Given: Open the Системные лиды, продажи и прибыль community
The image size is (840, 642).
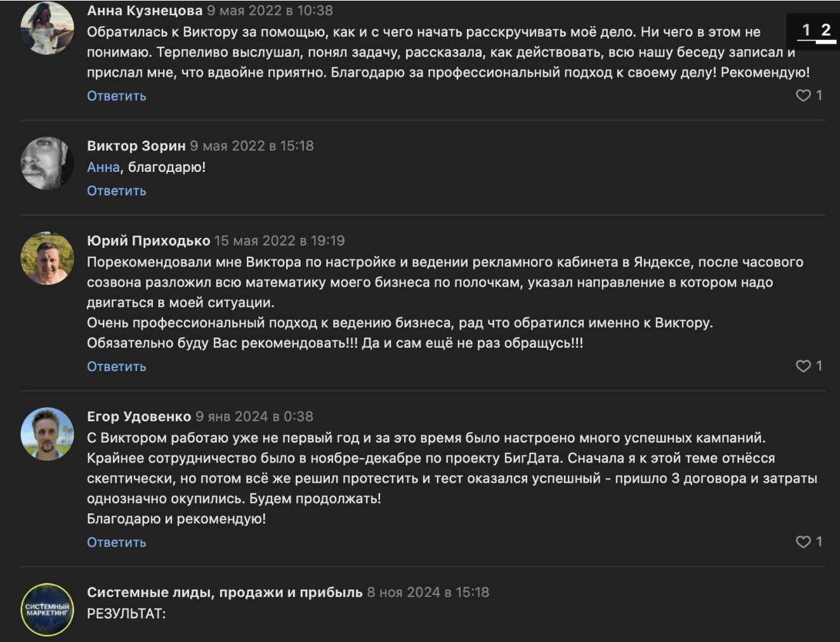Looking at the screenshot, I should click(225, 593).
